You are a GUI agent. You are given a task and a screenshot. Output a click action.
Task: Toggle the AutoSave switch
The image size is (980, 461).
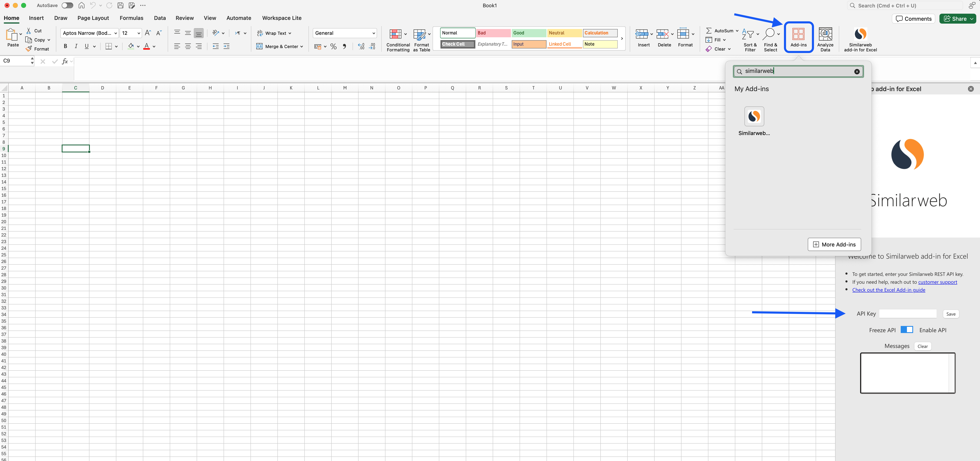coord(67,5)
